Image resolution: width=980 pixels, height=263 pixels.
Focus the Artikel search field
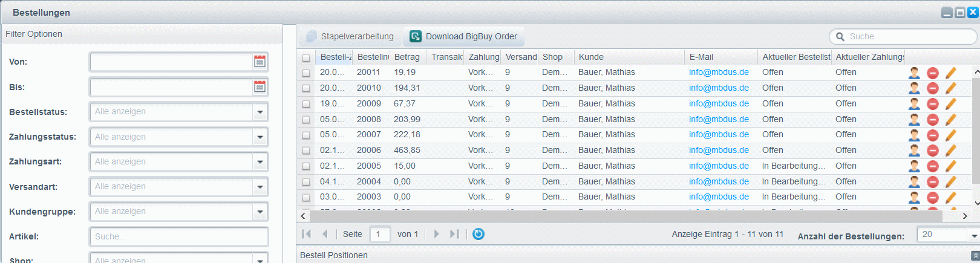click(x=178, y=236)
